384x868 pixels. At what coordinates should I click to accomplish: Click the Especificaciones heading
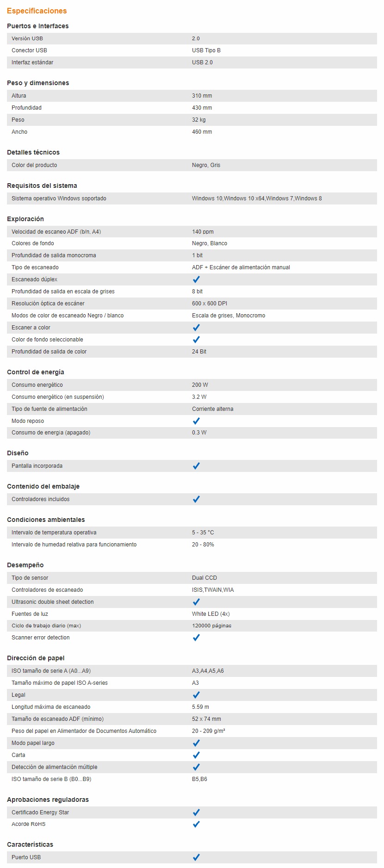coord(37,11)
